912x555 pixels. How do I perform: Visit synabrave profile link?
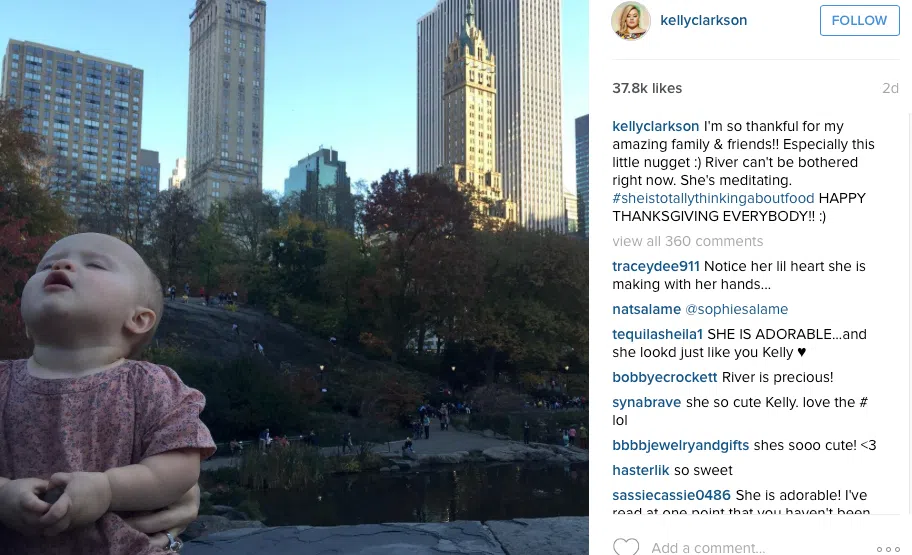click(x=646, y=403)
